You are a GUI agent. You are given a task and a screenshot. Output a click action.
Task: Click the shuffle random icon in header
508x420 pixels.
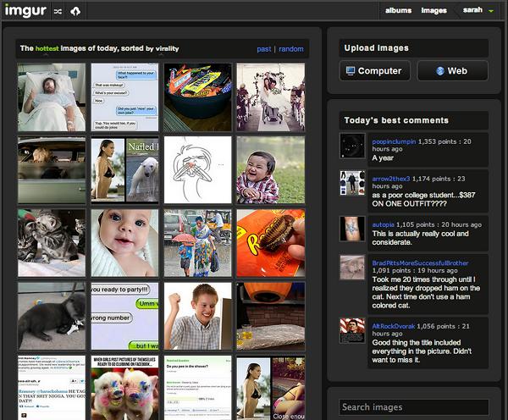pyautogui.click(x=58, y=11)
